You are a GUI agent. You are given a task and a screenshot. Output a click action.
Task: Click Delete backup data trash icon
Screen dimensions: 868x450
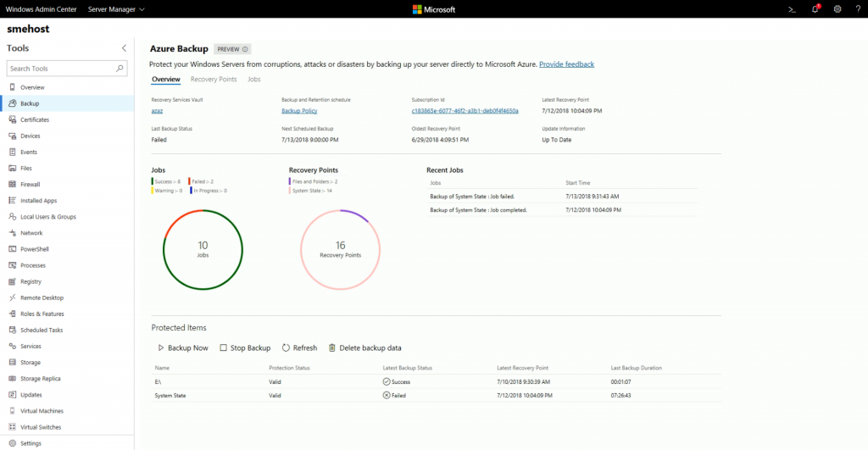click(332, 348)
